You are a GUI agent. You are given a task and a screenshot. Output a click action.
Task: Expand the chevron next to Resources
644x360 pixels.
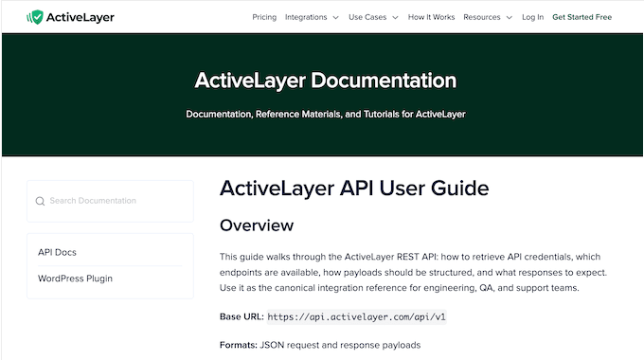pos(510,18)
